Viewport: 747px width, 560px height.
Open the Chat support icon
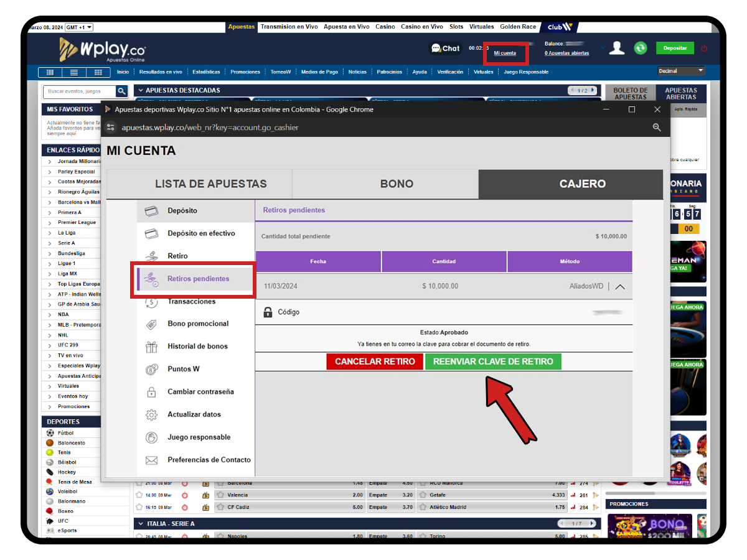coord(445,49)
